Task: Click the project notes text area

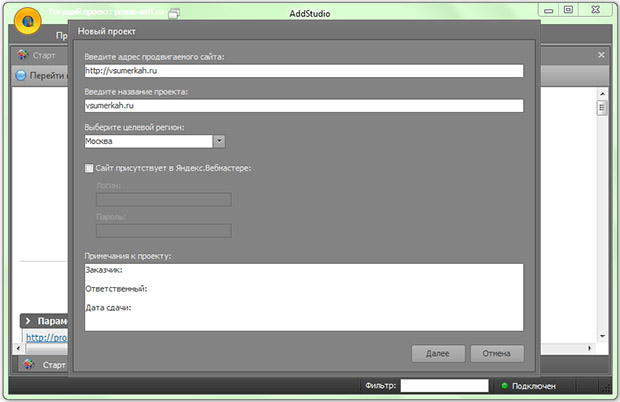Action: click(x=304, y=297)
